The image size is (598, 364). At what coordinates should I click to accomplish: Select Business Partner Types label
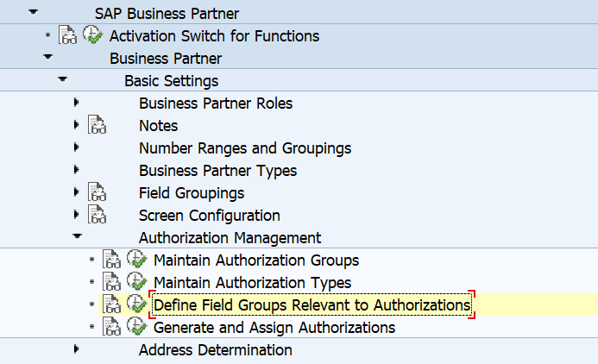point(217,171)
